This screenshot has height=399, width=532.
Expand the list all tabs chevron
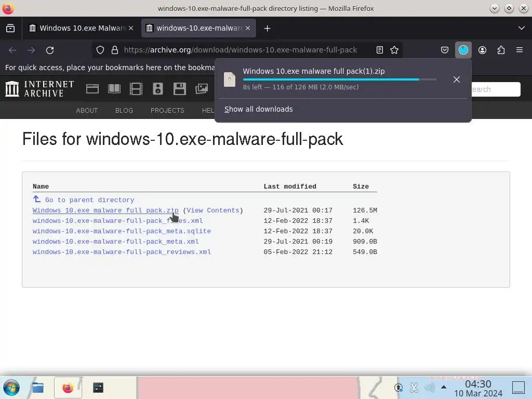[522, 28]
